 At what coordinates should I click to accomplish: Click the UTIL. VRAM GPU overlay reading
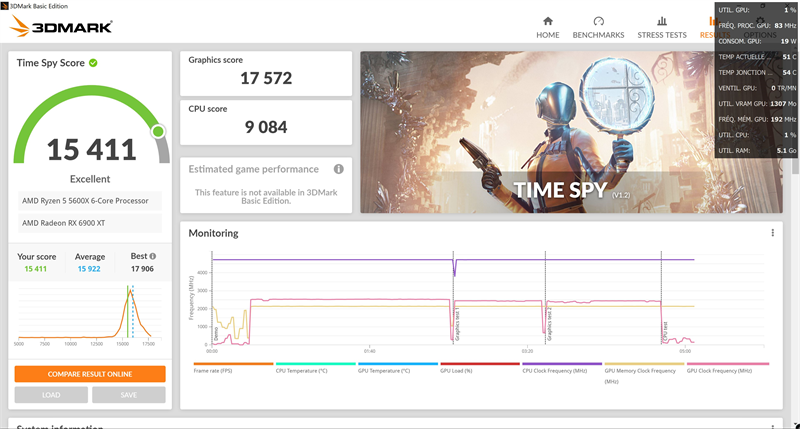click(x=757, y=104)
